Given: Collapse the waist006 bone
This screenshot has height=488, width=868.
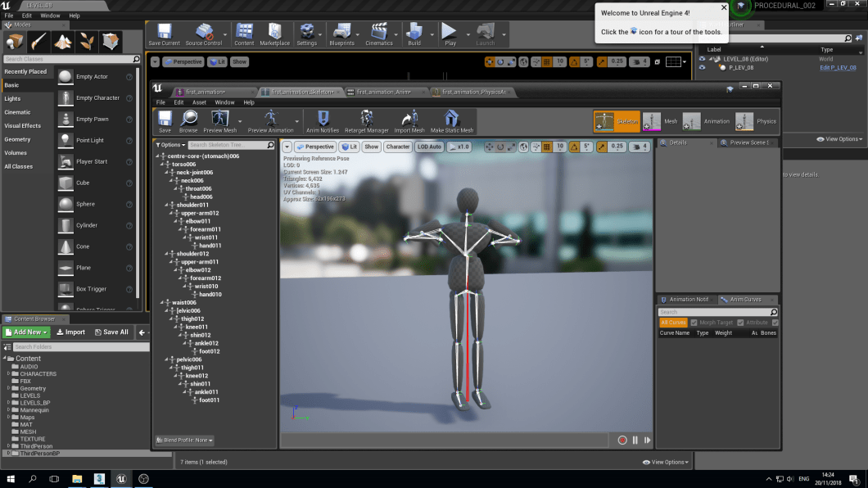Looking at the screenshot, I should [161, 303].
